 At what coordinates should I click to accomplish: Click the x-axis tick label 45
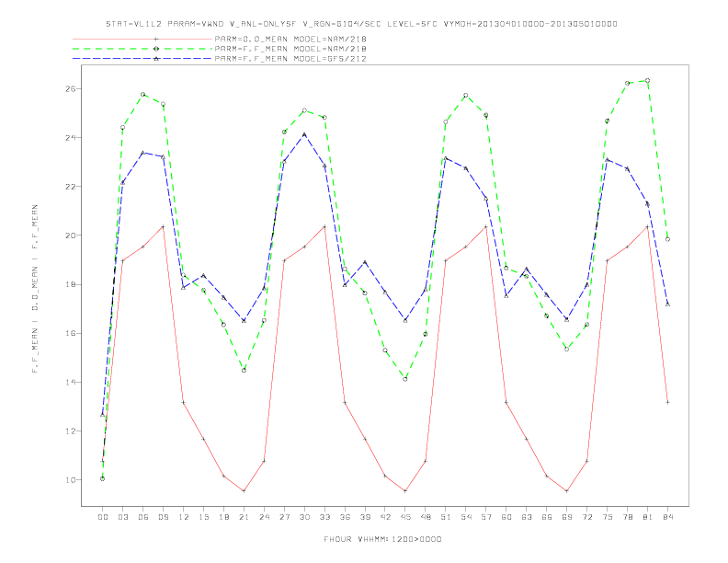(x=405, y=517)
